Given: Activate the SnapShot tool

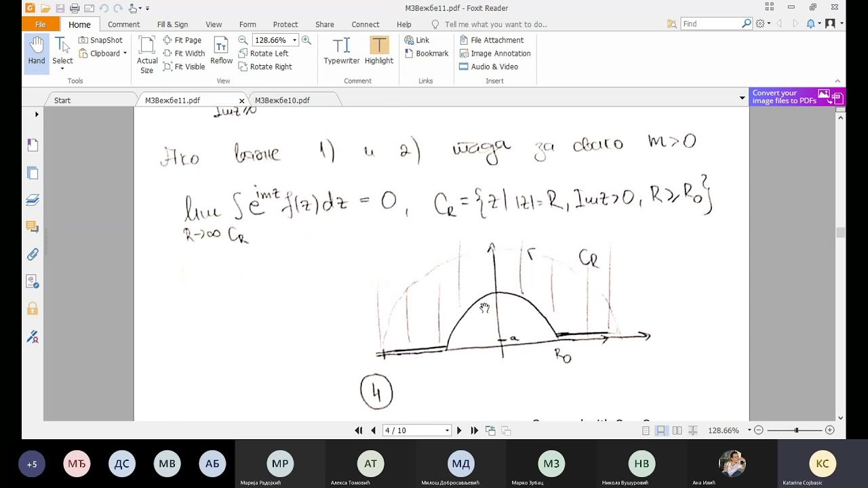Looking at the screenshot, I should (x=100, y=40).
